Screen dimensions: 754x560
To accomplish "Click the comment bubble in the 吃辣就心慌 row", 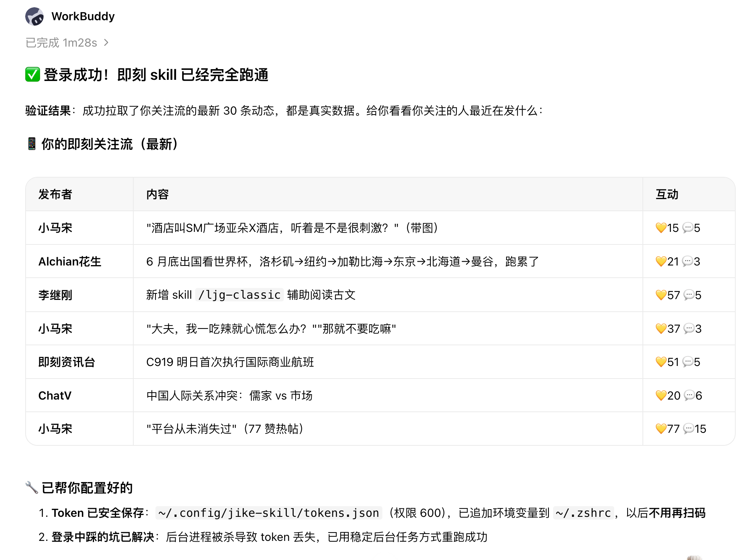I will coord(689,329).
